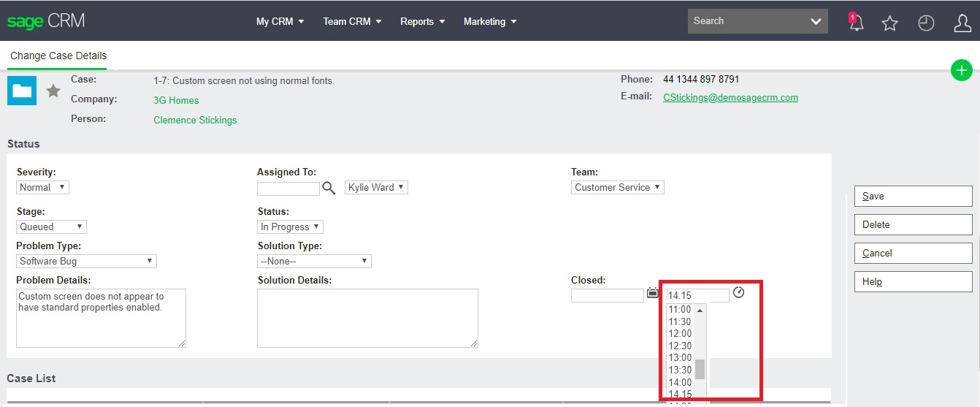Open the Team dropdown, Customer Service
Viewport: 980px width, 407px height.
click(617, 187)
